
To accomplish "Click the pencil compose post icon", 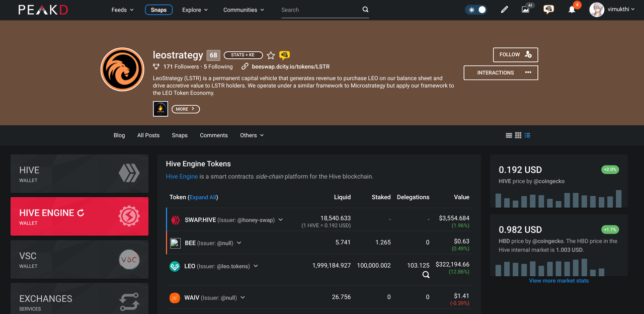I will (505, 10).
